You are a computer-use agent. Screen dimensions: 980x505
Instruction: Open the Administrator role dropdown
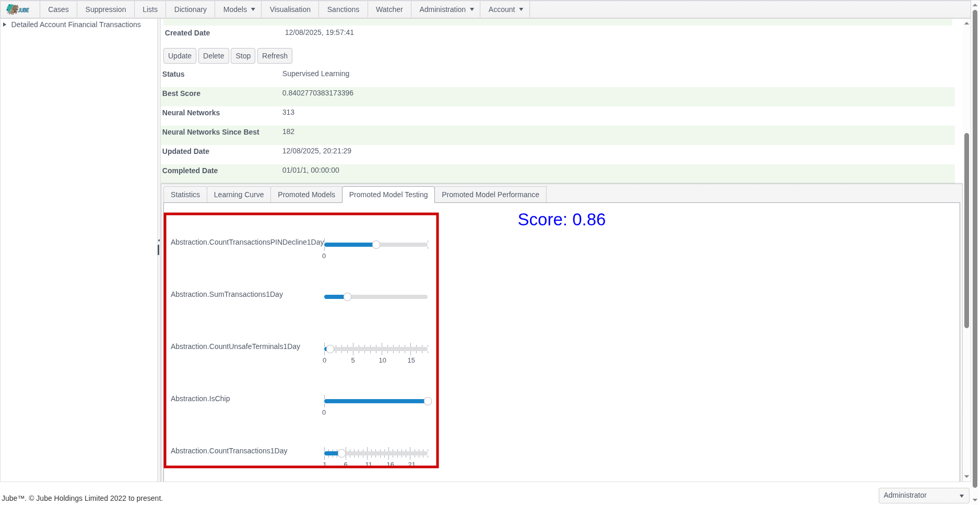pyautogui.click(x=924, y=495)
